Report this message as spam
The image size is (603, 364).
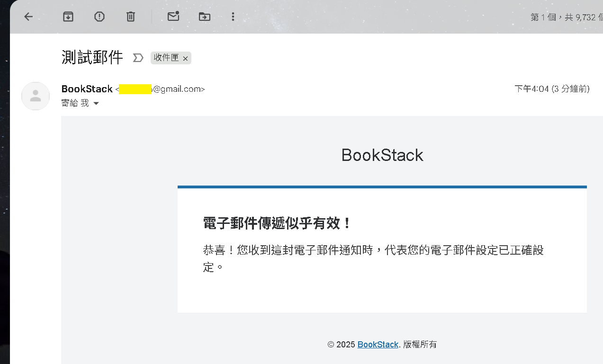(x=99, y=17)
